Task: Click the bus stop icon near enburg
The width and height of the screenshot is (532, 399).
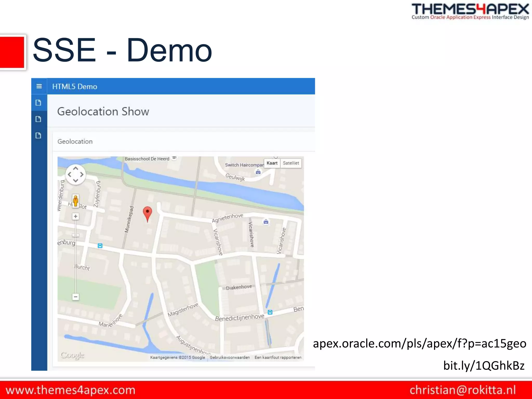Action: 100,245
